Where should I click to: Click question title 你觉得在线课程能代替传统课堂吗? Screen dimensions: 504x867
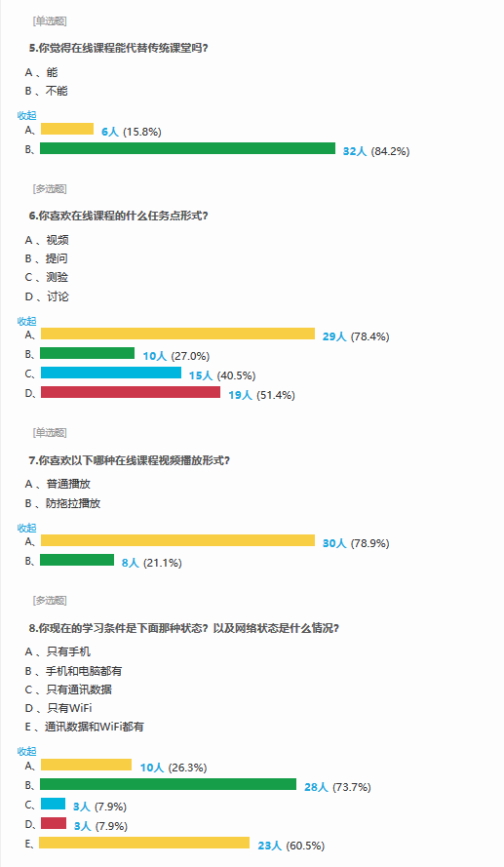118,48
